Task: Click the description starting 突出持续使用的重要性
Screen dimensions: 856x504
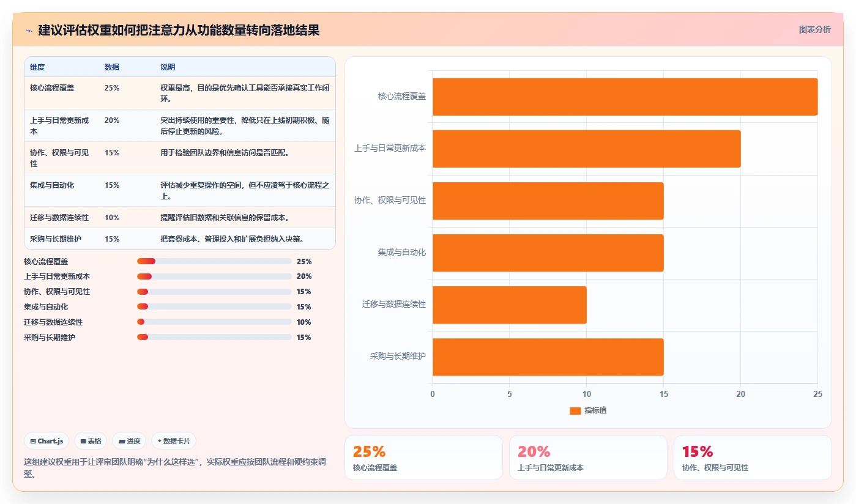Action: [245, 126]
